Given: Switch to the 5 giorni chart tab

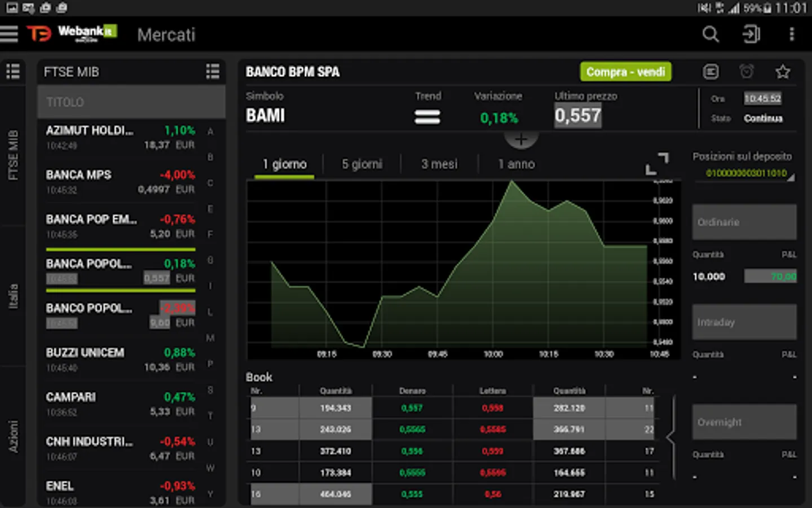Looking at the screenshot, I should 361,164.
